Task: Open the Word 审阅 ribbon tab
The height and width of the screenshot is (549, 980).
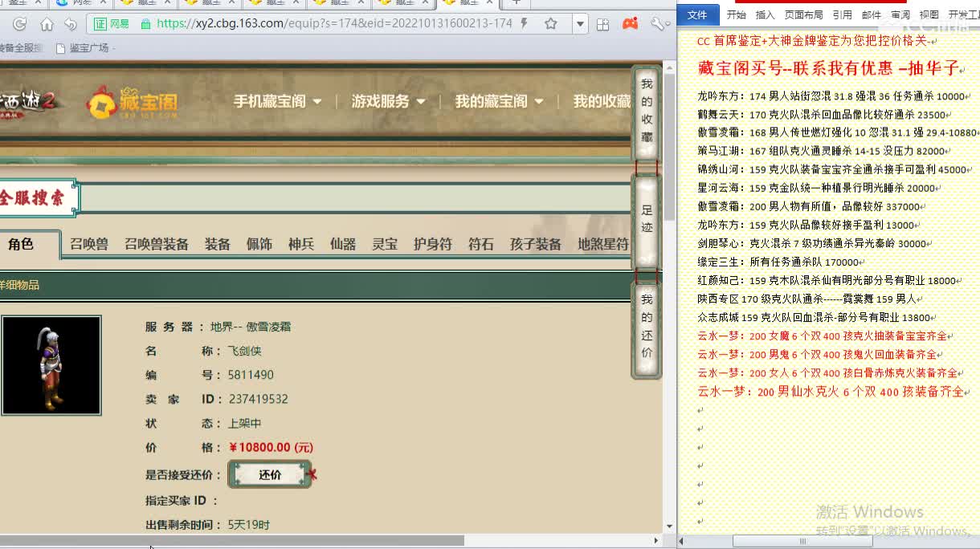Action: coord(900,14)
